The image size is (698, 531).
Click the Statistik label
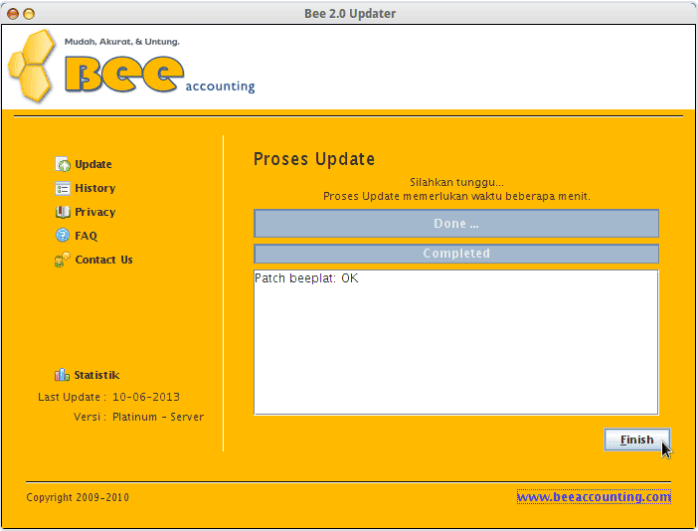[97, 375]
